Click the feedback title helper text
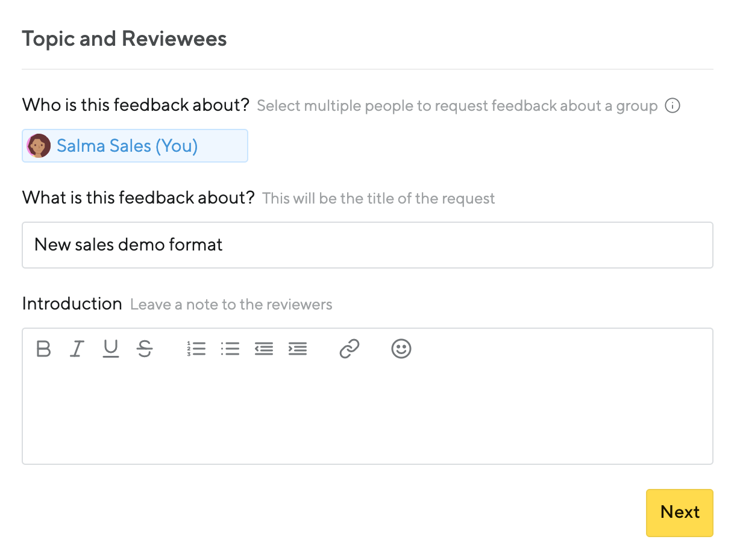This screenshot has width=737, height=560. pos(378,198)
